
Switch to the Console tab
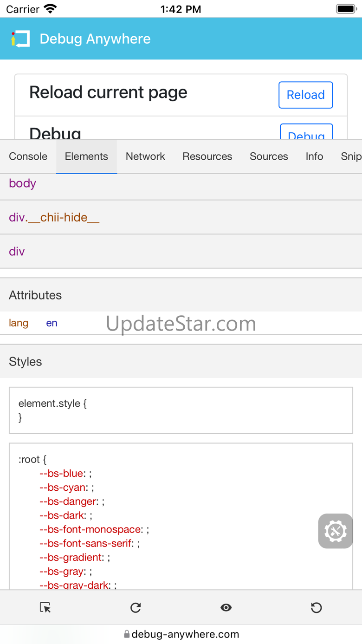pos(28,156)
